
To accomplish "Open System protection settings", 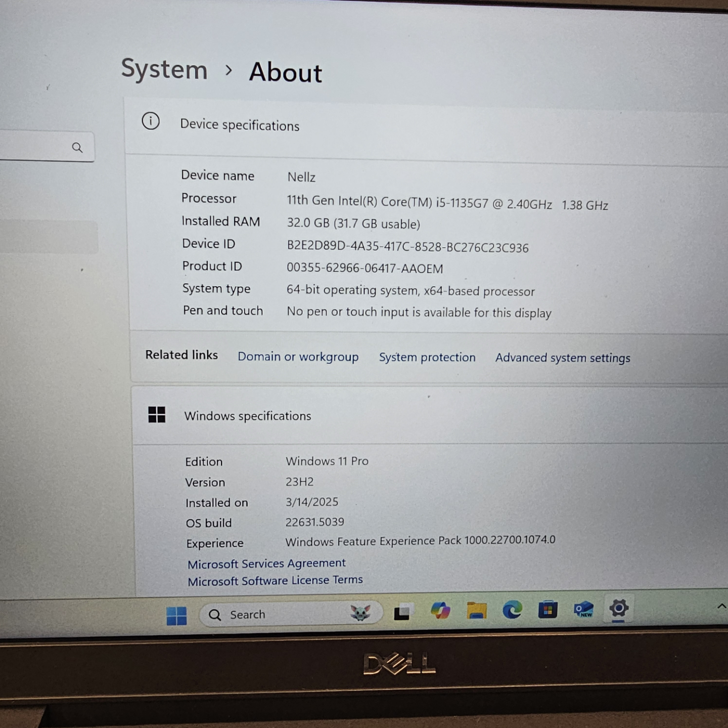I will pyautogui.click(x=427, y=357).
